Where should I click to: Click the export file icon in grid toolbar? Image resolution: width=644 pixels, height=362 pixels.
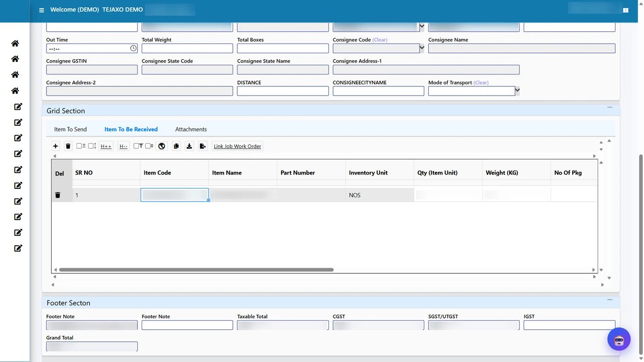coord(203,146)
